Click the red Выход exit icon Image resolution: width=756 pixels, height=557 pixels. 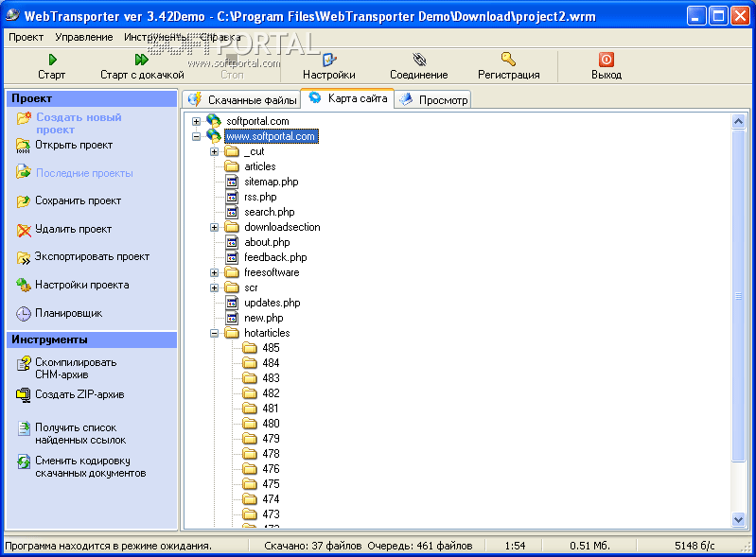(x=607, y=60)
